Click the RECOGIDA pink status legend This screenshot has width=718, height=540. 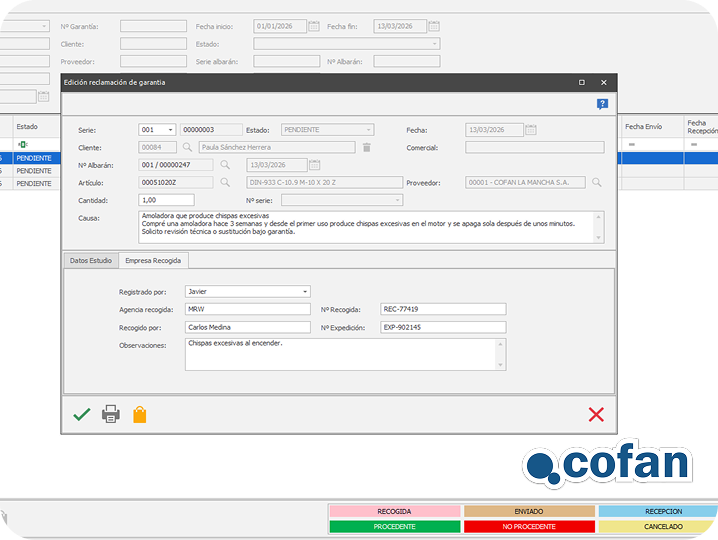(394, 511)
